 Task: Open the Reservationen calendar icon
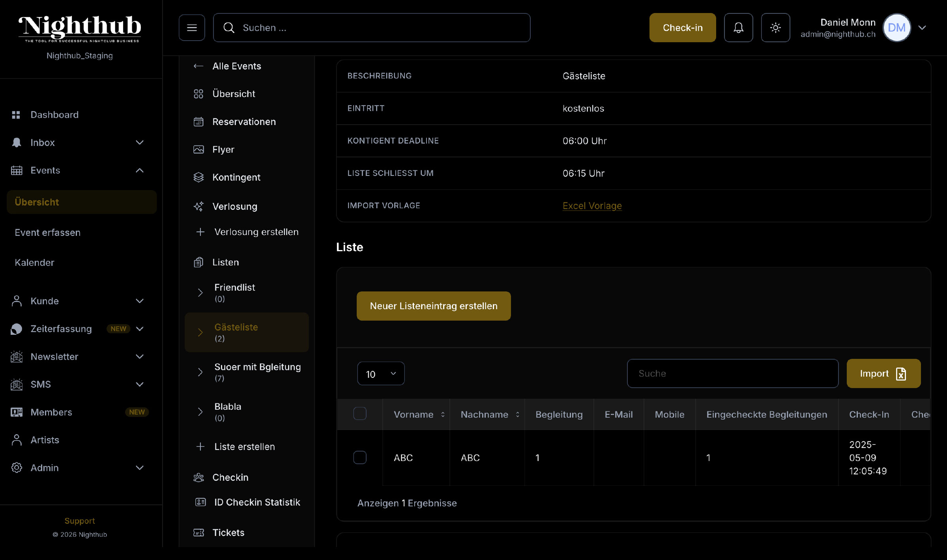point(199,122)
